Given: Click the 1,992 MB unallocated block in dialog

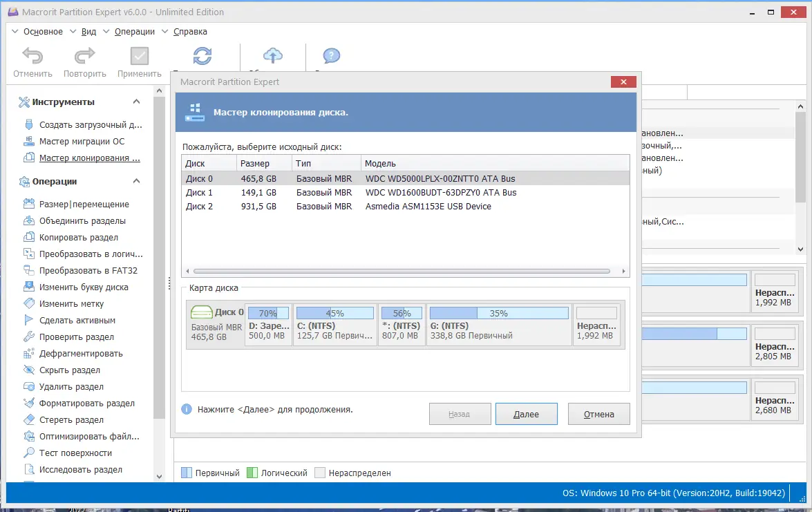Looking at the screenshot, I should point(596,325).
